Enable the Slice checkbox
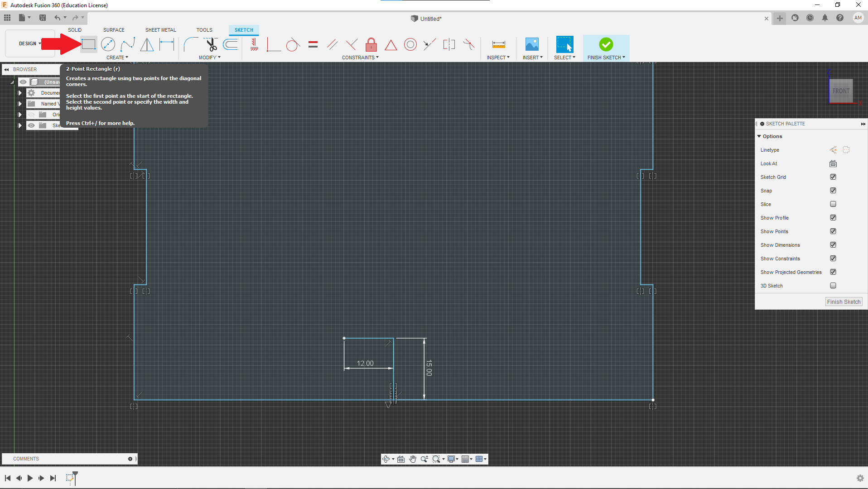The height and width of the screenshot is (489, 868). (x=833, y=204)
